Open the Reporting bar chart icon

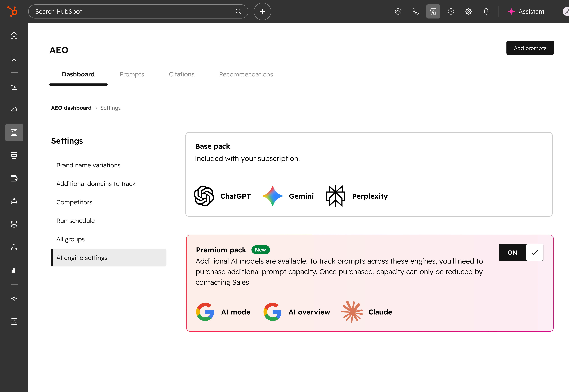coord(14,270)
